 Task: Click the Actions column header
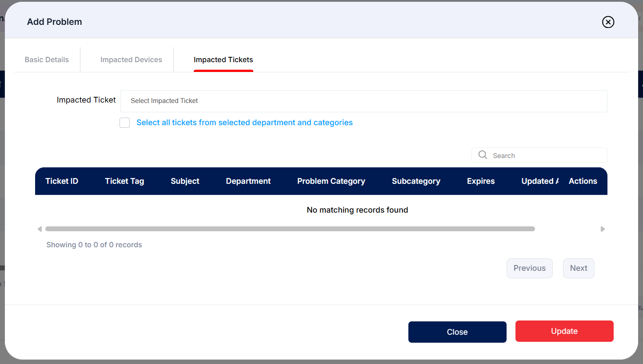pyautogui.click(x=583, y=181)
